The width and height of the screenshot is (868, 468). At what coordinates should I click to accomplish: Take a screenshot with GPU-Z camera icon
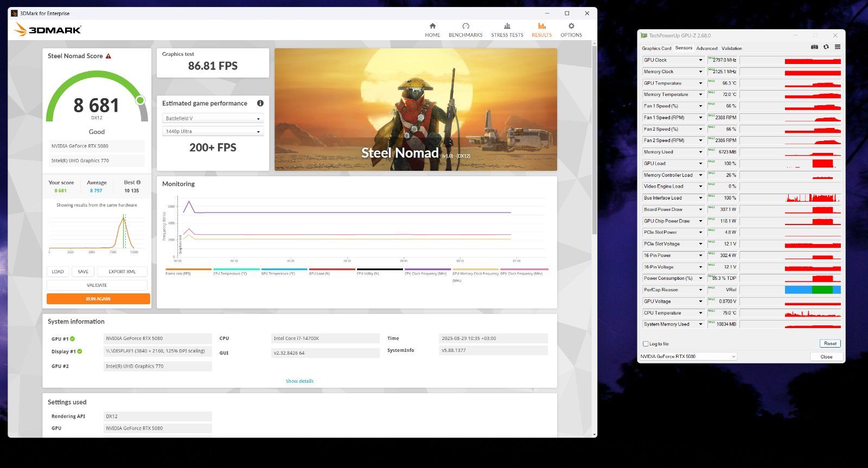tap(814, 47)
